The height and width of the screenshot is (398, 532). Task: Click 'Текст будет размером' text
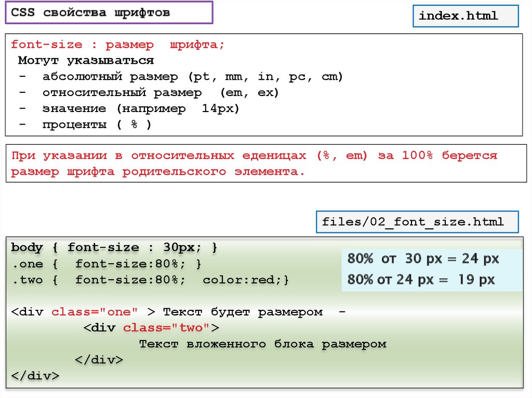coord(243,312)
